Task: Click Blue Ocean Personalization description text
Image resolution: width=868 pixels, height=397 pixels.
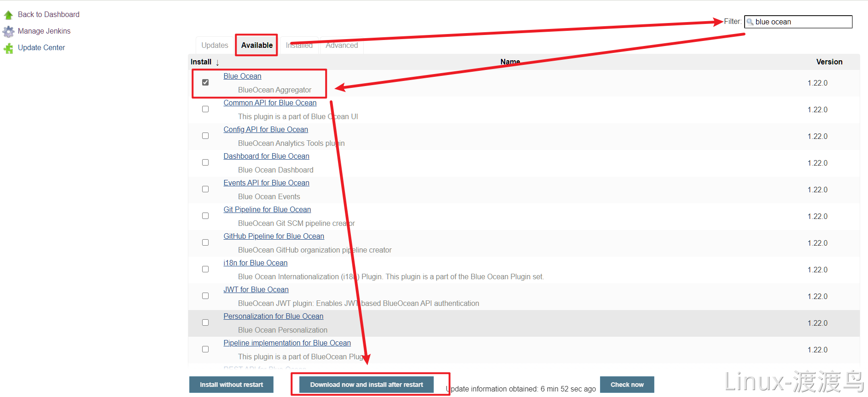Action: [283, 330]
